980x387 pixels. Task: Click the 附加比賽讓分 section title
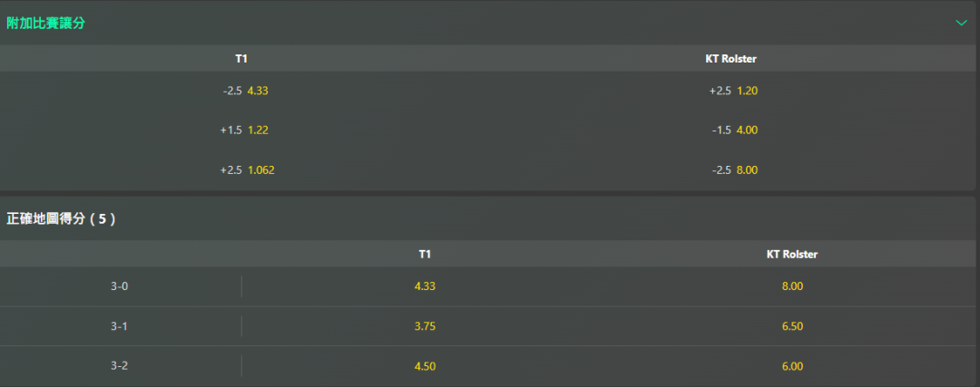click(47, 22)
